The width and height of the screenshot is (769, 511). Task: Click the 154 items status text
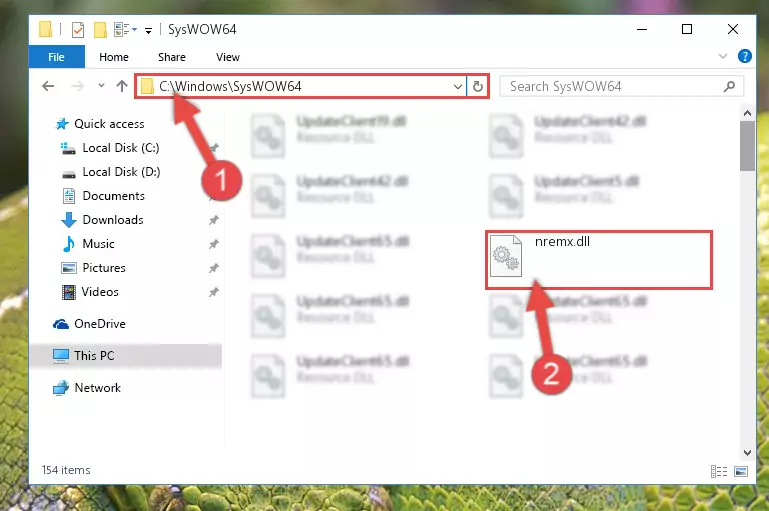pos(66,470)
